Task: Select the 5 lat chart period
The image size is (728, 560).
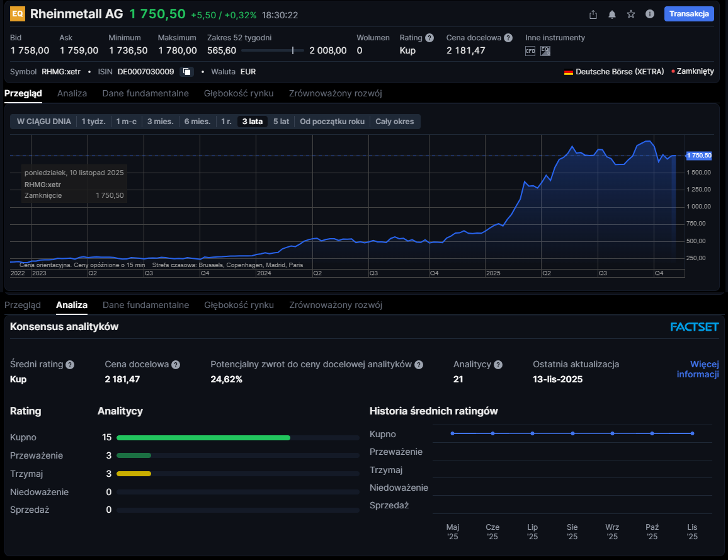Action: [281, 122]
